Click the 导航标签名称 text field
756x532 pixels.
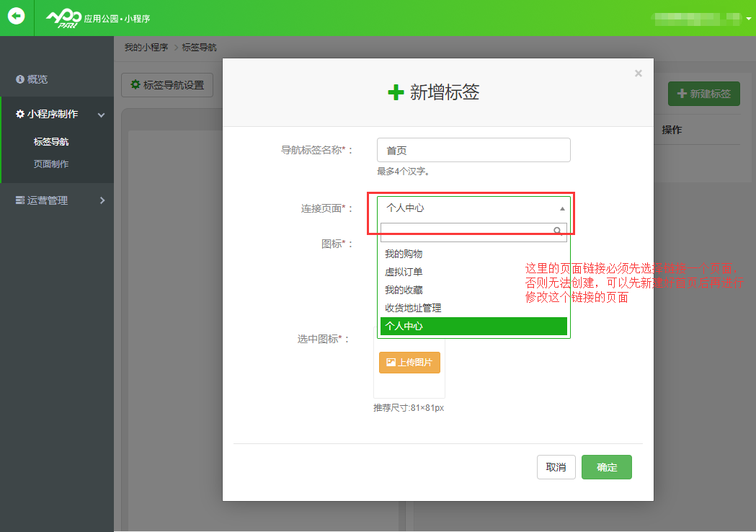tap(473, 150)
